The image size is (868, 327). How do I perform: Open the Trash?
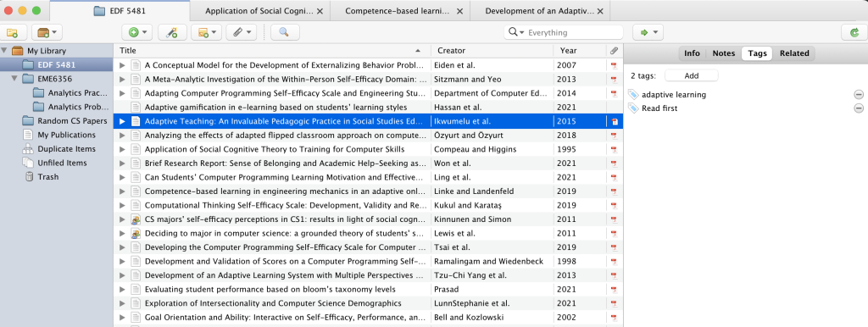pyautogui.click(x=47, y=177)
